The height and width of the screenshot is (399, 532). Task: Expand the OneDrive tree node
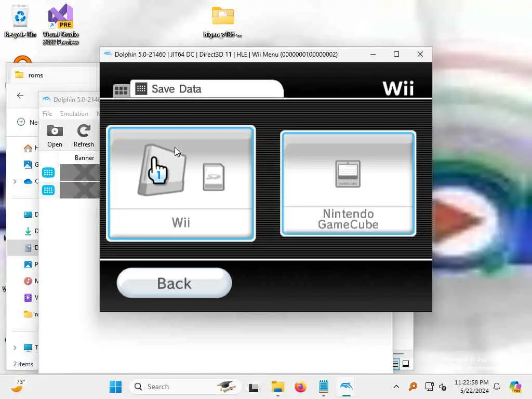coord(15,181)
